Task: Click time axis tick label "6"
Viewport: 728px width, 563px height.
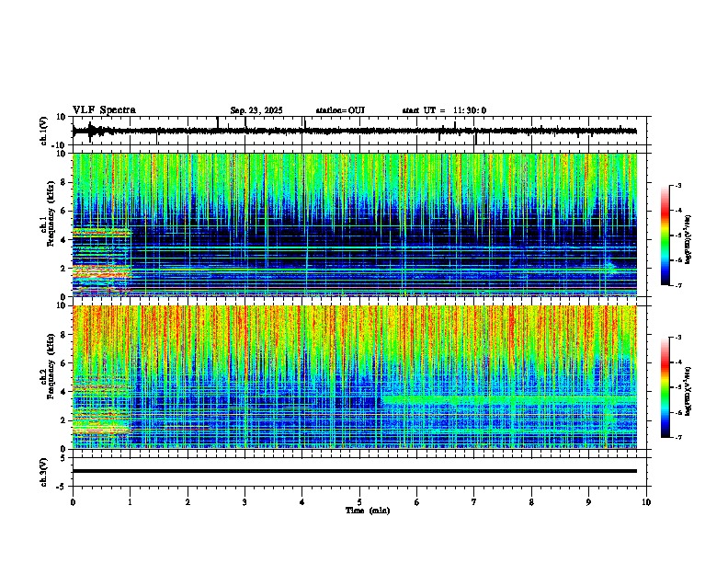Action: tap(417, 502)
